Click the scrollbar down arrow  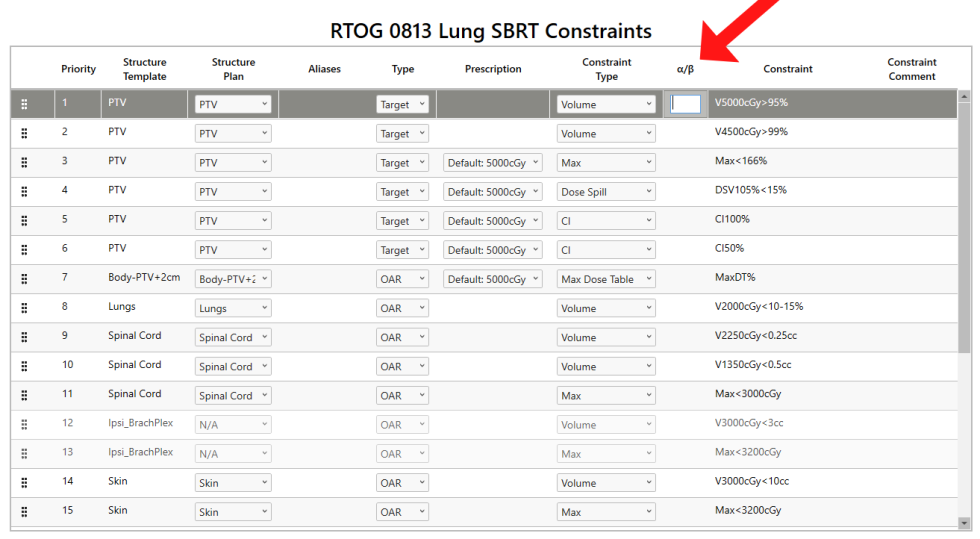[964, 522]
